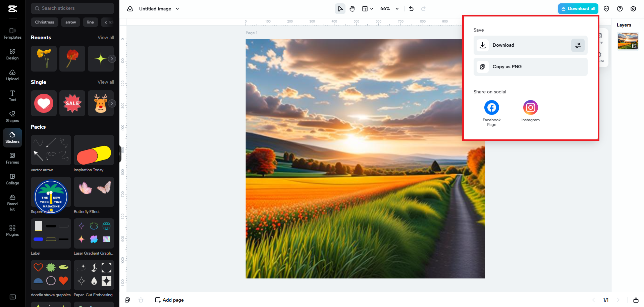Click the Collage icon in the sidebar
Viewport: 644px width, 307px height.
(x=12, y=179)
